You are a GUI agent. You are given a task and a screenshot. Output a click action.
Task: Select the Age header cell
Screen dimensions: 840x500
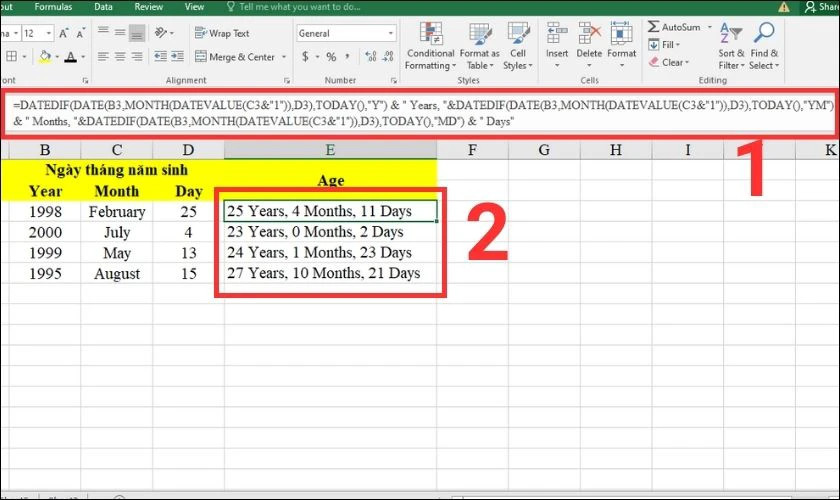330,180
